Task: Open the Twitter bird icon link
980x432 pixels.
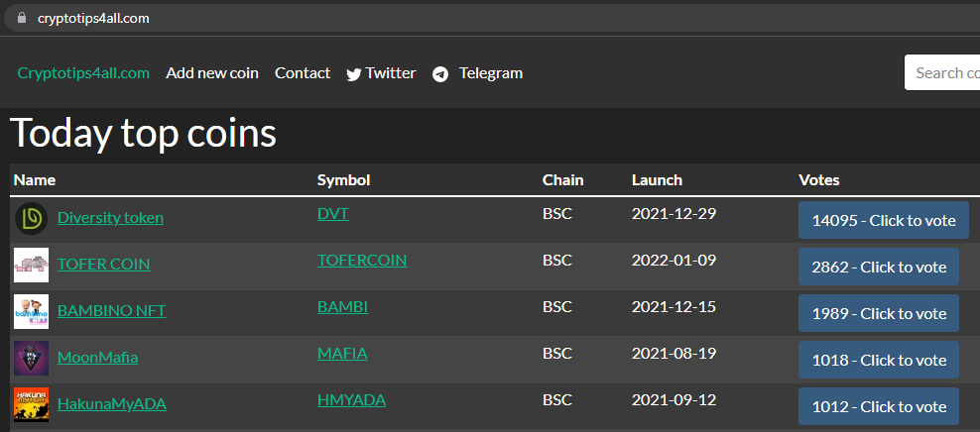Action: point(354,75)
